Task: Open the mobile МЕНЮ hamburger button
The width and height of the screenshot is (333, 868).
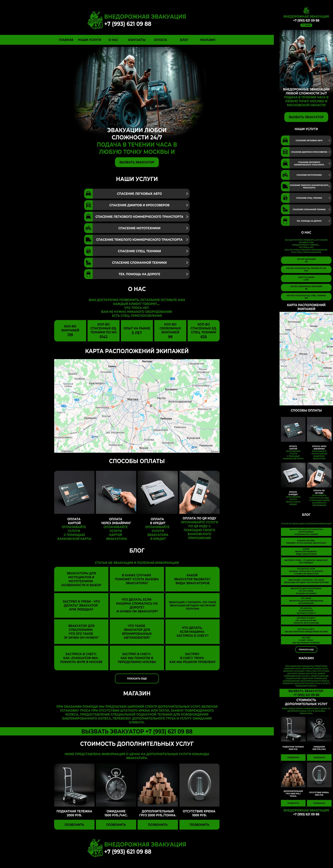Action: (306, 25)
